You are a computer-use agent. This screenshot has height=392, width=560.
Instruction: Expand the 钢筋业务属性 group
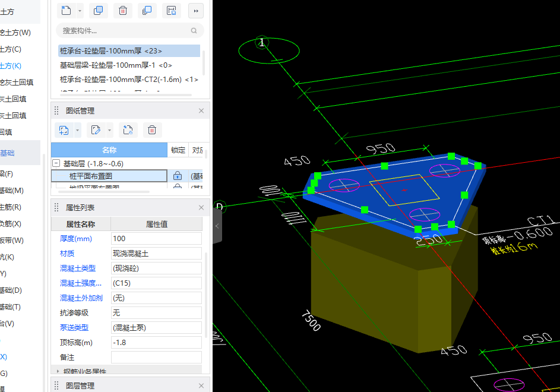(x=58, y=371)
